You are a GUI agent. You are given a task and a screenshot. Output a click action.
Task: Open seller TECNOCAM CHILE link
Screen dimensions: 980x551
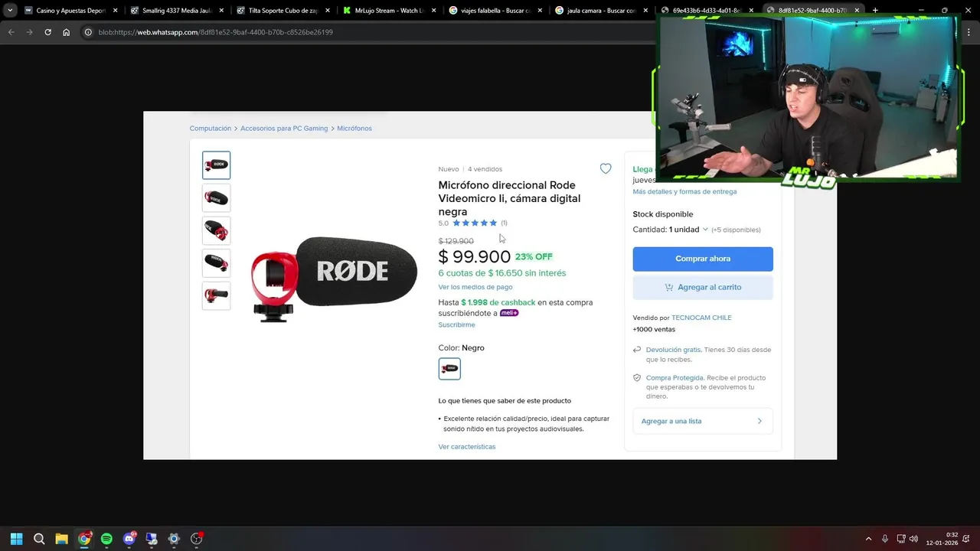pyautogui.click(x=701, y=318)
